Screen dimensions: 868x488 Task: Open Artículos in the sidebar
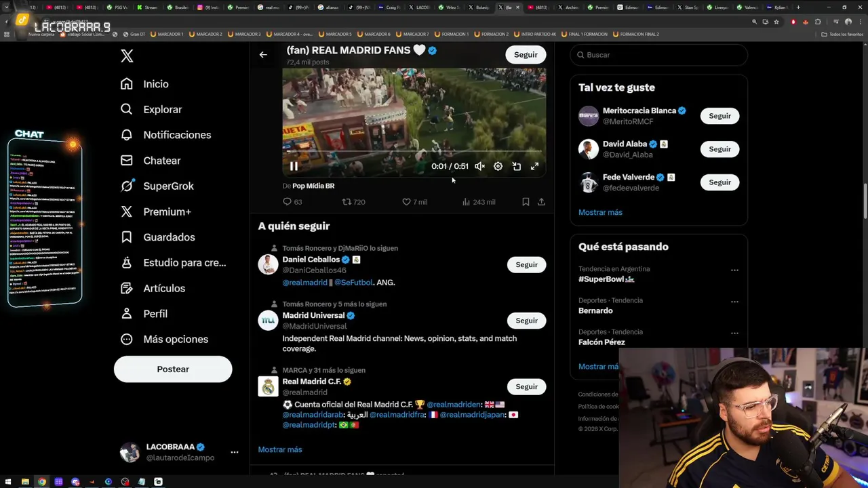[x=153, y=288]
